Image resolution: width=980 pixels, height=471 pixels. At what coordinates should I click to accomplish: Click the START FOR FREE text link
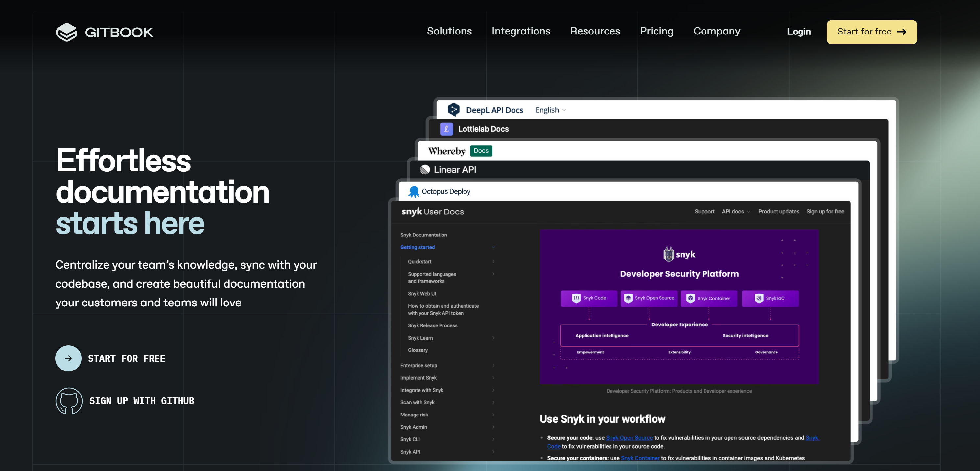point(127,358)
